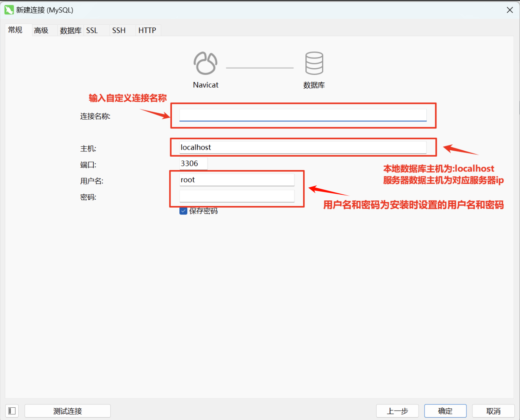Click the Navicat text under the logo

pyautogui.click(x=206, y=85)
